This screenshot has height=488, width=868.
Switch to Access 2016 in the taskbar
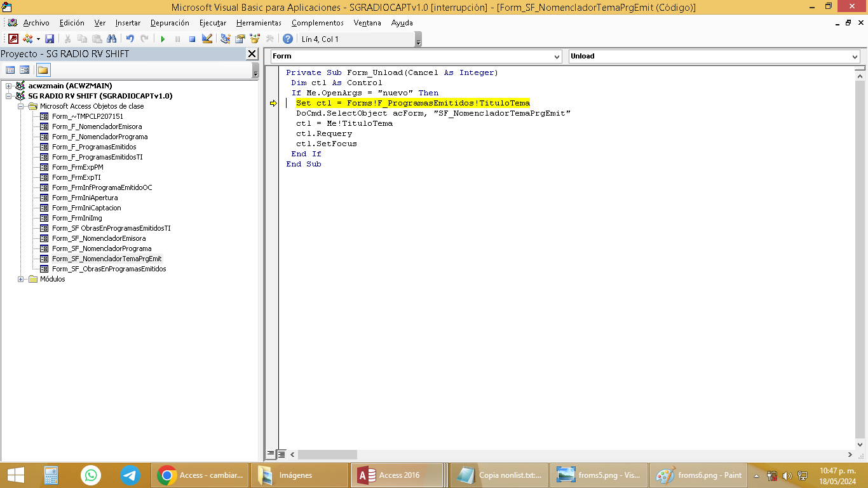point(397,475)
